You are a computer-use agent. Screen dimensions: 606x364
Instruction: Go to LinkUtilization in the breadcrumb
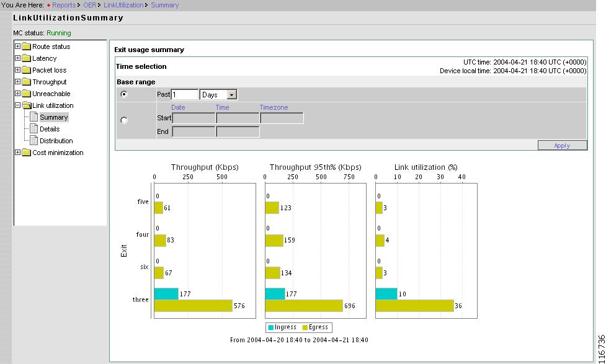tap(123, 5)
